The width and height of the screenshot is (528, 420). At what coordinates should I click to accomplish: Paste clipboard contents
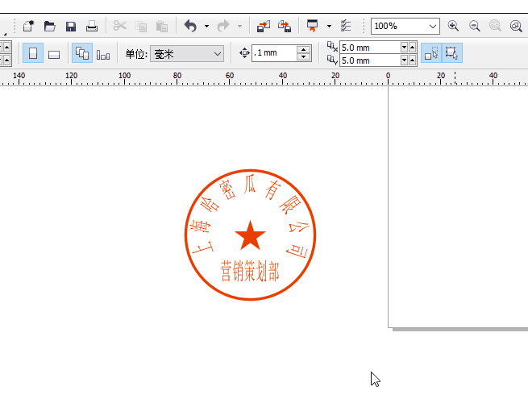[x=162, y=27]
